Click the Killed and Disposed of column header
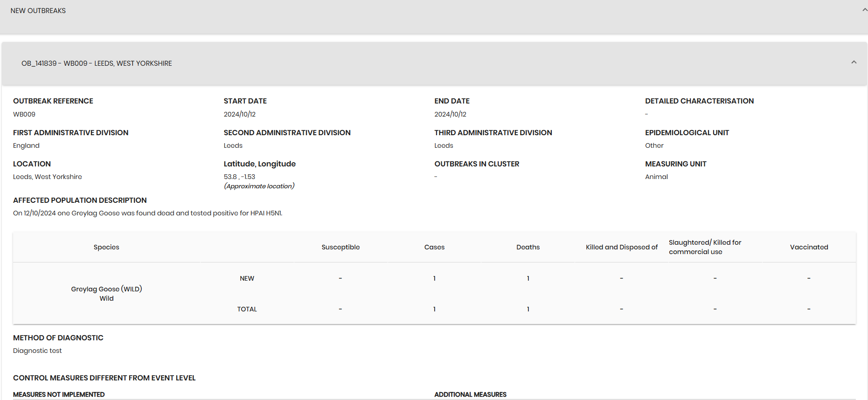The image size is (868, 400). 622,247
